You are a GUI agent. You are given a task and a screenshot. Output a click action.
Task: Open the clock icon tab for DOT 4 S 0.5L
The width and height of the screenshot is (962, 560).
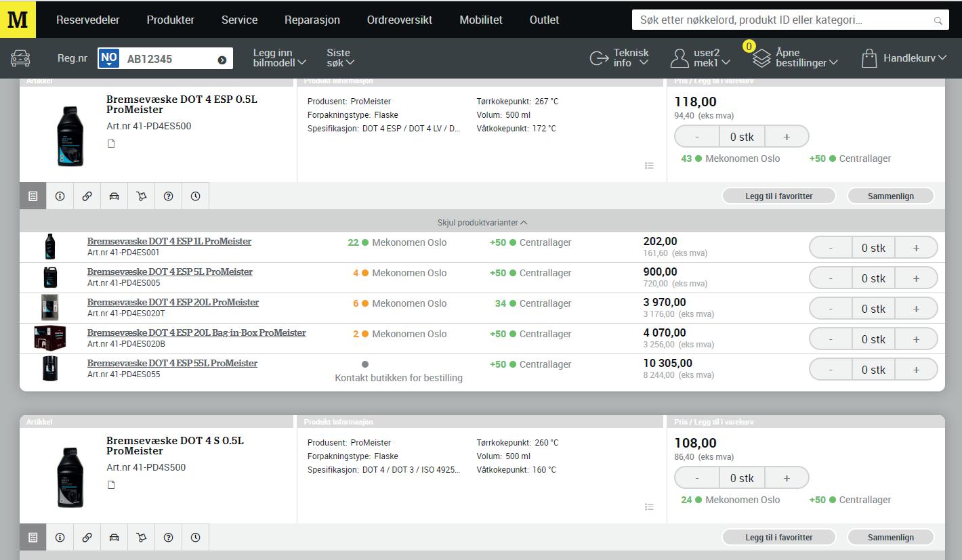pos(196,538)
